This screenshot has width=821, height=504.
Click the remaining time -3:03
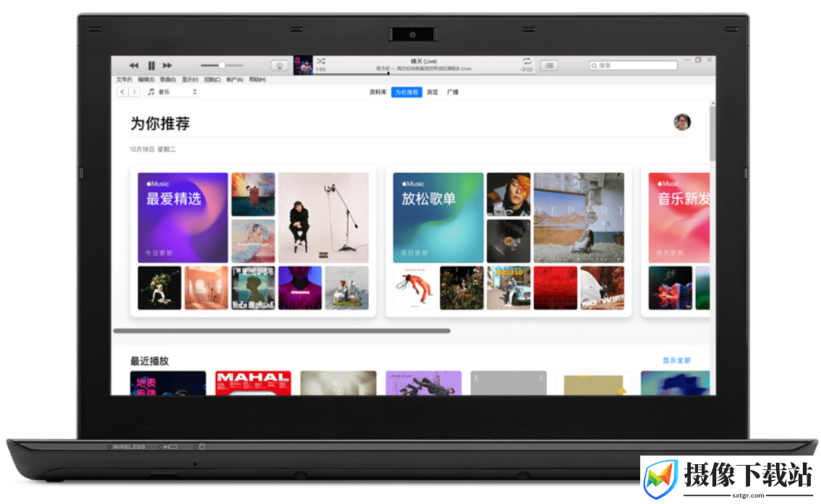526,69
